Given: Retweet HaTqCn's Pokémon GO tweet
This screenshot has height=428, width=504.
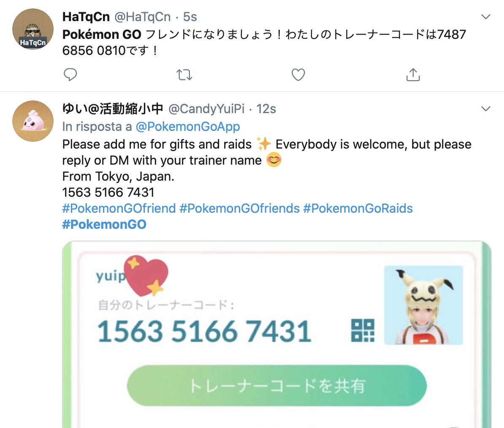Looking at the screenshot, I should pos(184,75).
